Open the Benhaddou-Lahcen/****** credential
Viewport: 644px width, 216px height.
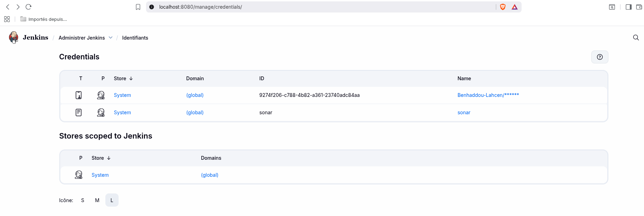(488, 95)
